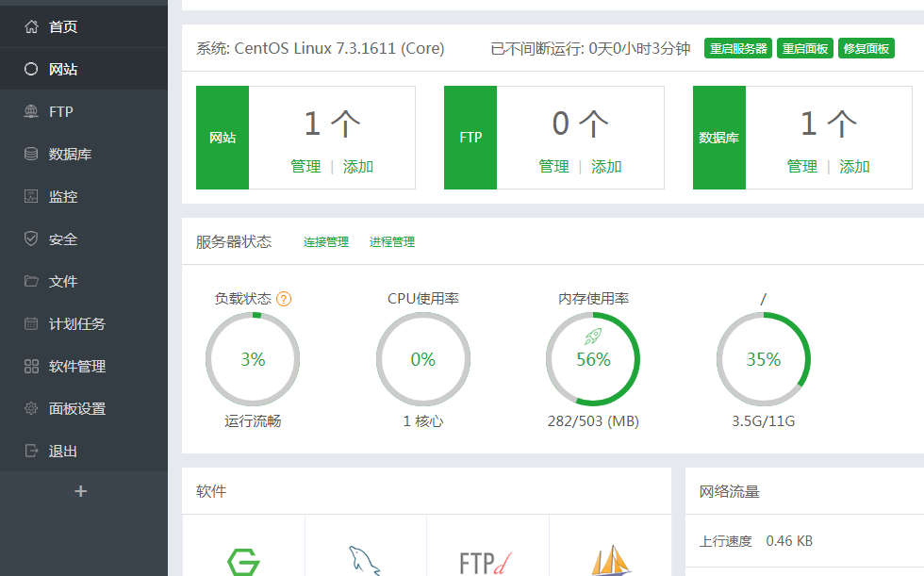This screenshot has width=924, height=576.
Task: Click 添加 link in 网站 card
Action: coord(358,167)
